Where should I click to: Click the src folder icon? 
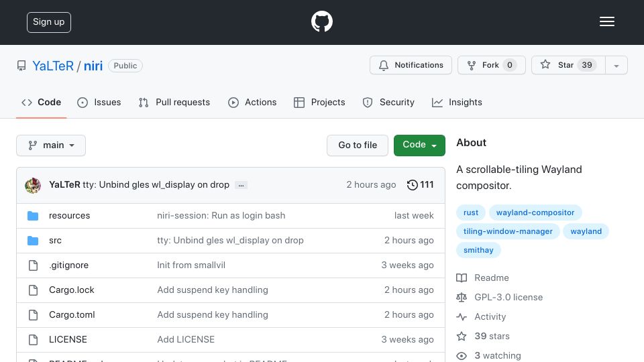tap(33, 241)
